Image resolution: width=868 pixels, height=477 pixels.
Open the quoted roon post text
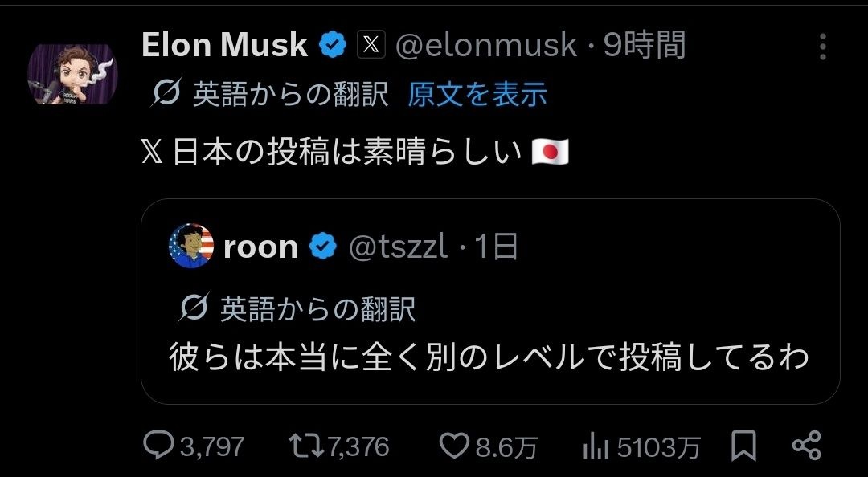(x=489, y=357)
